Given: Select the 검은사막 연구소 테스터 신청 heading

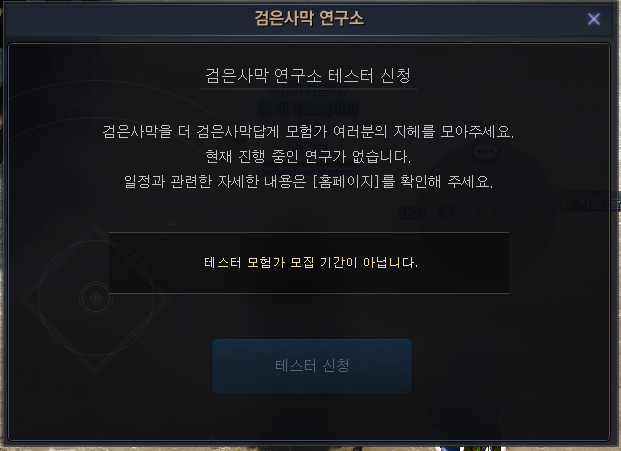Looking at the screenshot, I should 308,75.
